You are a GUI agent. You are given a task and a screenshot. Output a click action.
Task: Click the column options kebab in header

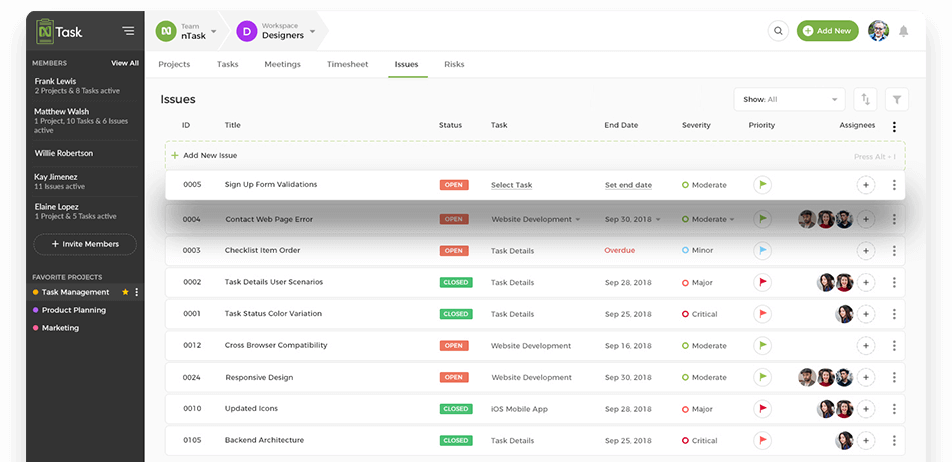[894, 127]
